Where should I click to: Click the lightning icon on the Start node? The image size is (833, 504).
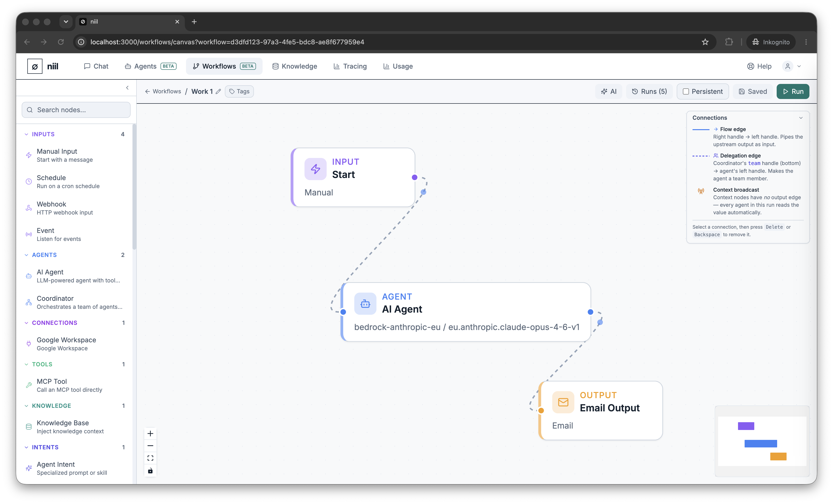pyautogui.click(x=315, y=169)
